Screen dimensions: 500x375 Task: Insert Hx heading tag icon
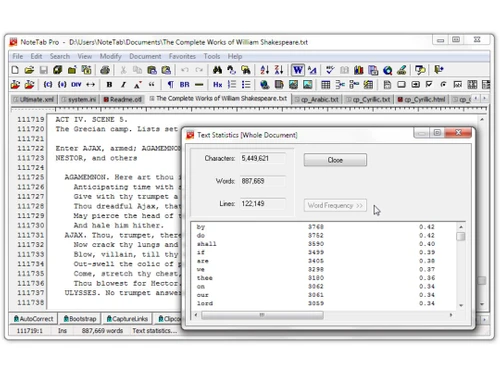coord(218,85)
